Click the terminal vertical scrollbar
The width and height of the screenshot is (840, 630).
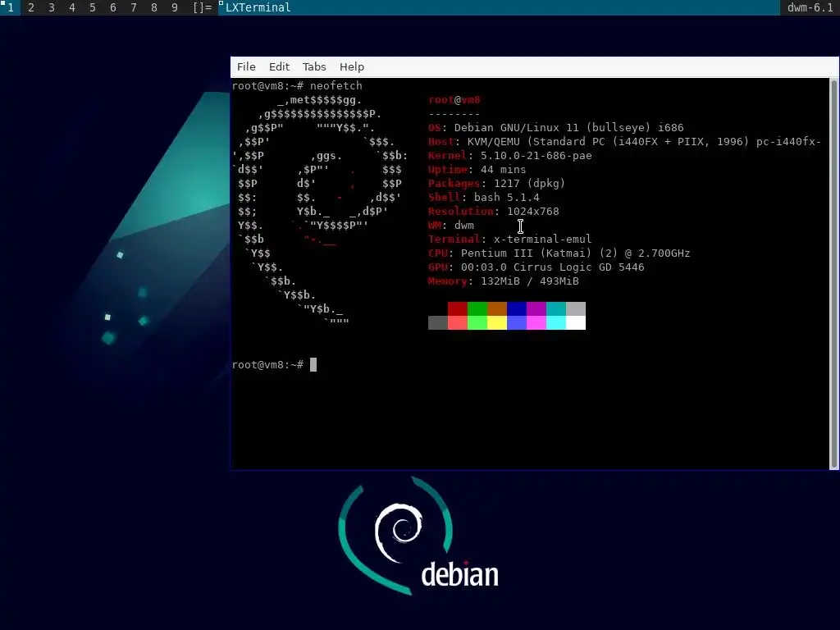point(833,274)
